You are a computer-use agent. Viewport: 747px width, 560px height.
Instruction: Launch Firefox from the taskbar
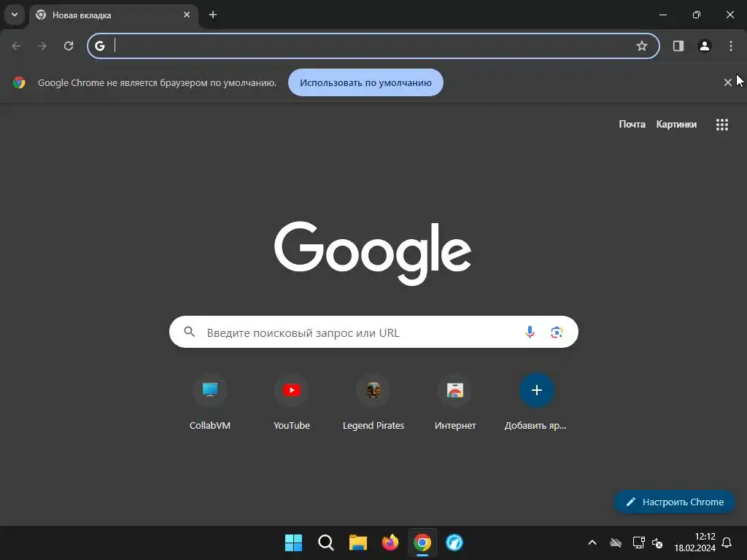(390, 542)
